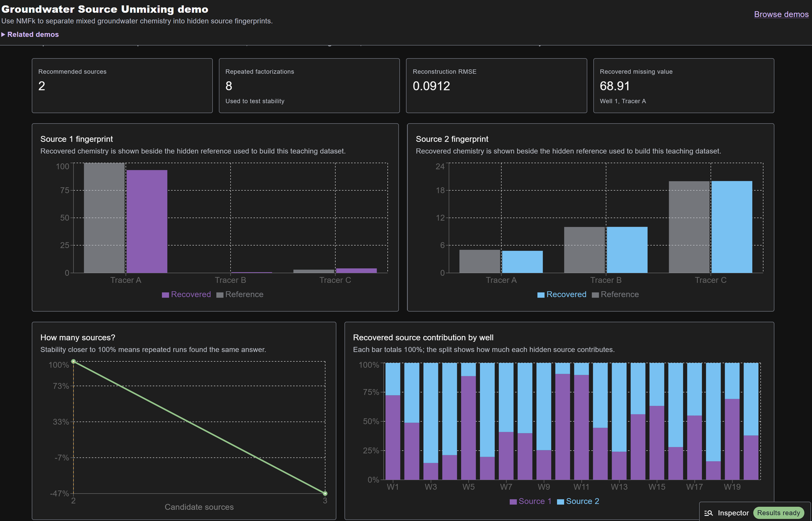Toggle gray Reference legend in Source 1 chart
Image resolution: width=812 pixels, height=521 pixels.
click(240, 294)
